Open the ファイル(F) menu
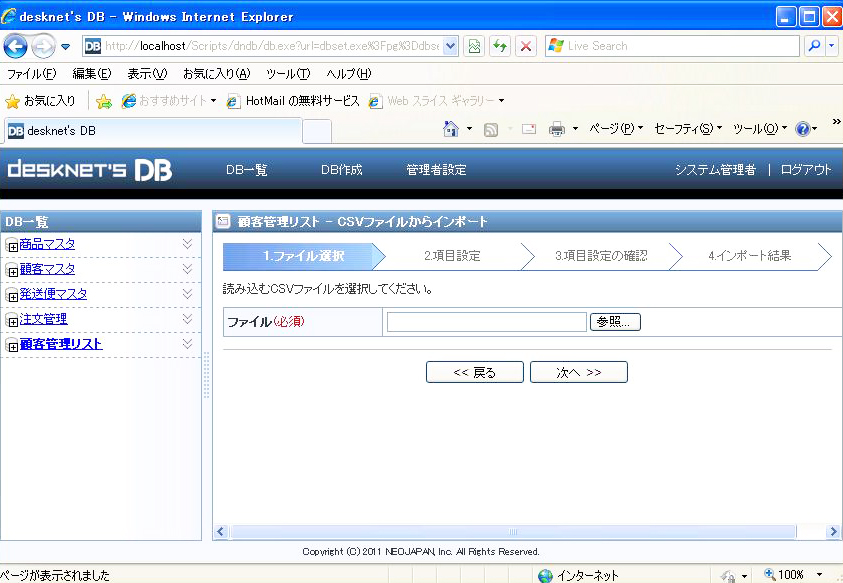This screenshot has height=583, width=843. click(x=31, y=74)
